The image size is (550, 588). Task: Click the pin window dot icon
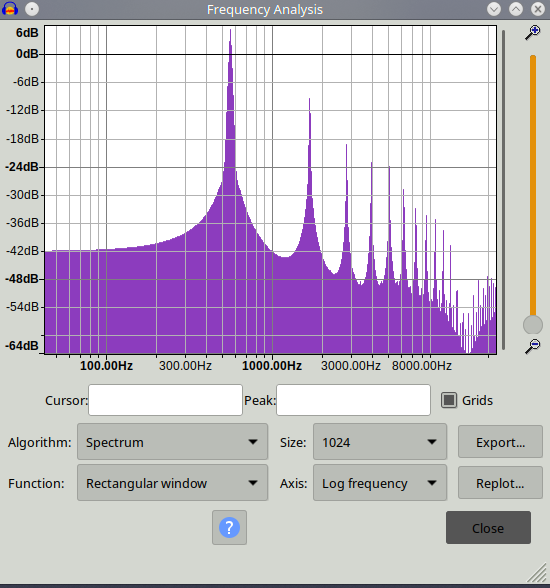(32, 9)
